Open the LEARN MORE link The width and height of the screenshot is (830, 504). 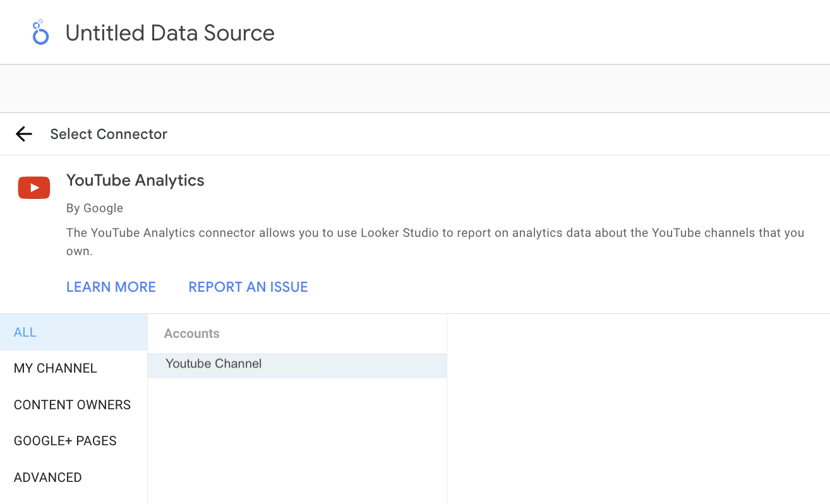coord(111,287)
